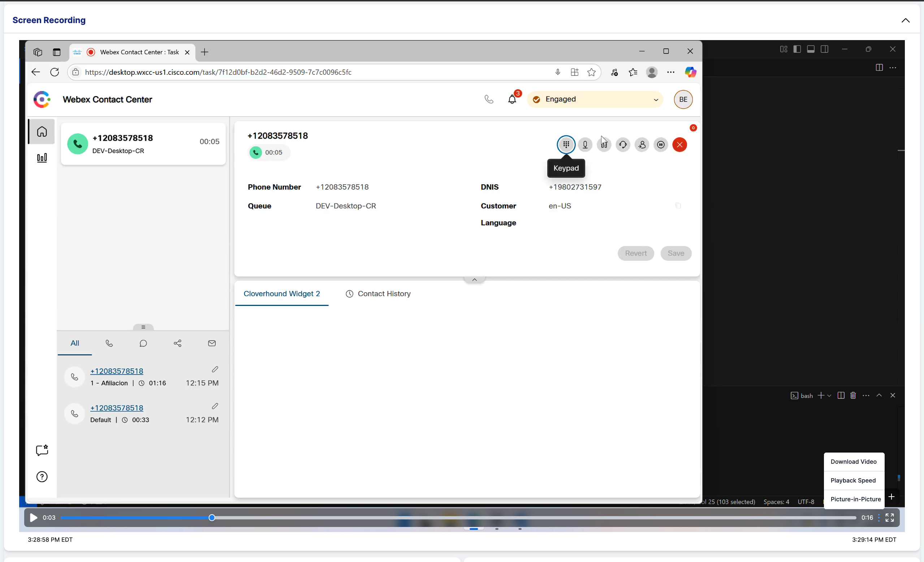Go back in browser
Screen dimensions: 924x562
click(36, 72)
